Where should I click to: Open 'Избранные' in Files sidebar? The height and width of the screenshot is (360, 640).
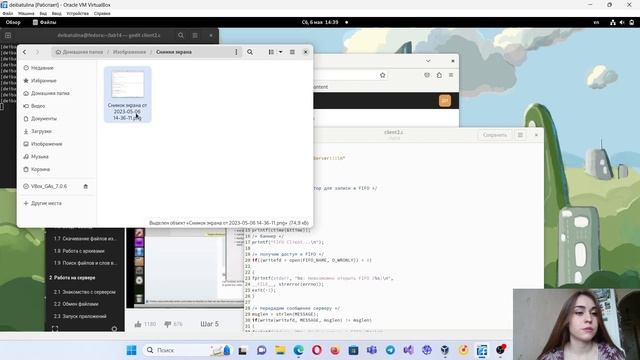[40, 80]
